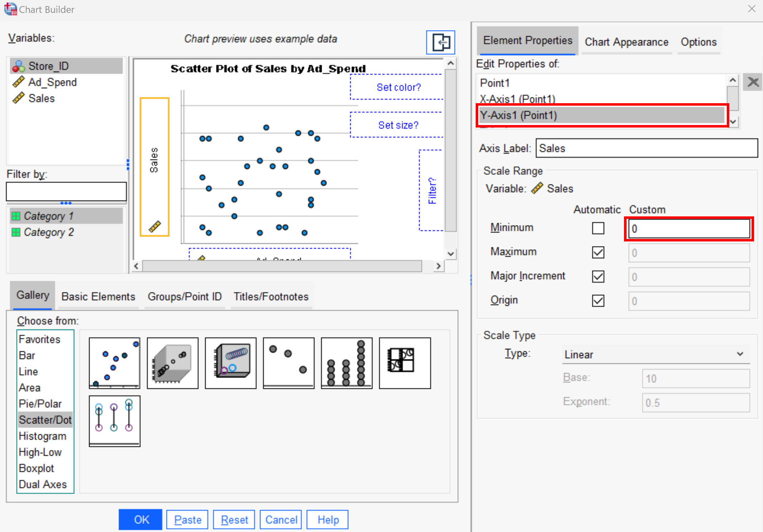This screenshot has height=532, width=763.
Task: Click the Store_ID nominal variable icon
Action: coord(19,66)
